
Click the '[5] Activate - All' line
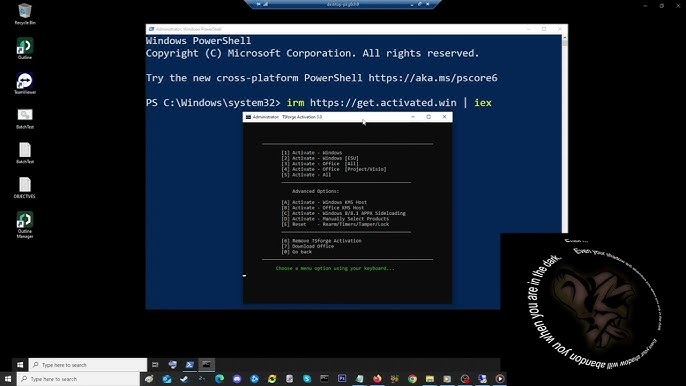(306, 175)
